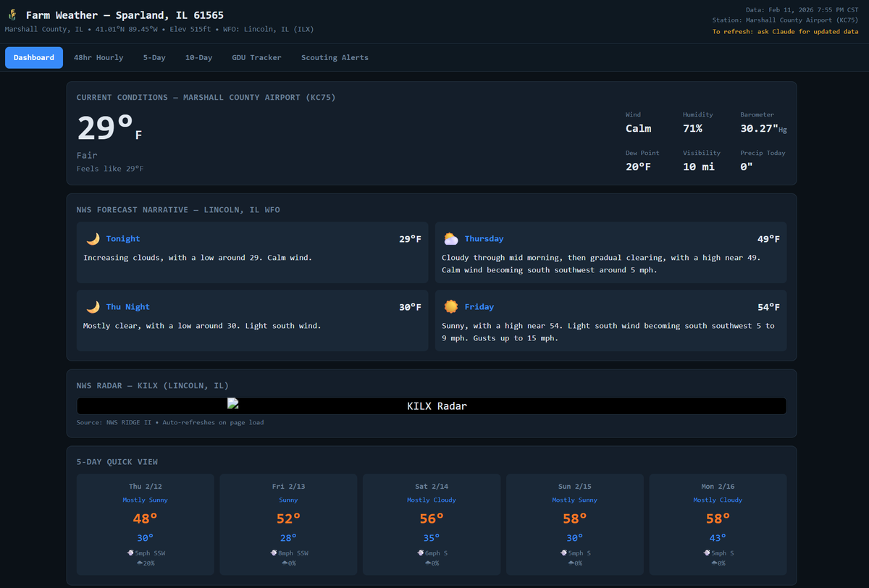Click the Tonight forecast heading
This screenshot has width=869, height=588.
(x=123, y=239)
